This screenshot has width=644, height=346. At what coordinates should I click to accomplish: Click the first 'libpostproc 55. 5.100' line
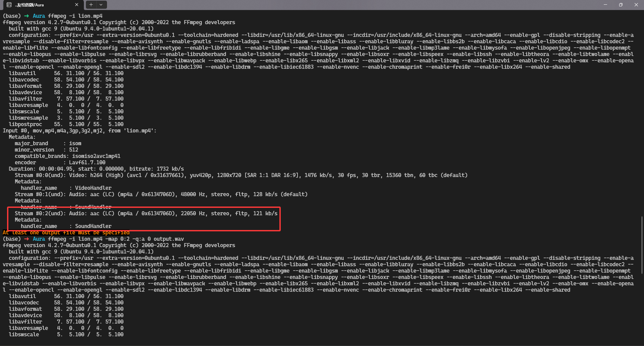pyautogui.click(x=66, y=124)
